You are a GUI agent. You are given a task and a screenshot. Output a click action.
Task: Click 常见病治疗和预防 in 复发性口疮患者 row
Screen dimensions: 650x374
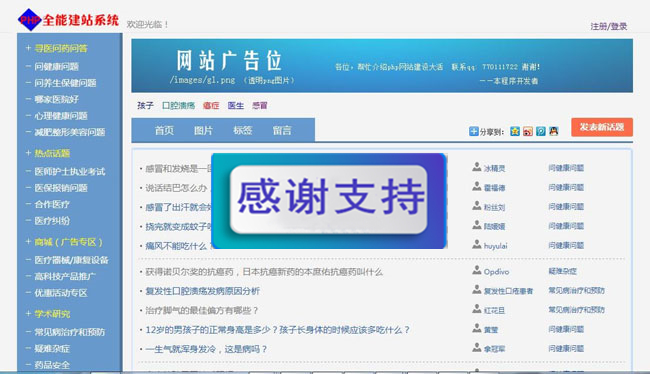point(576,290)
